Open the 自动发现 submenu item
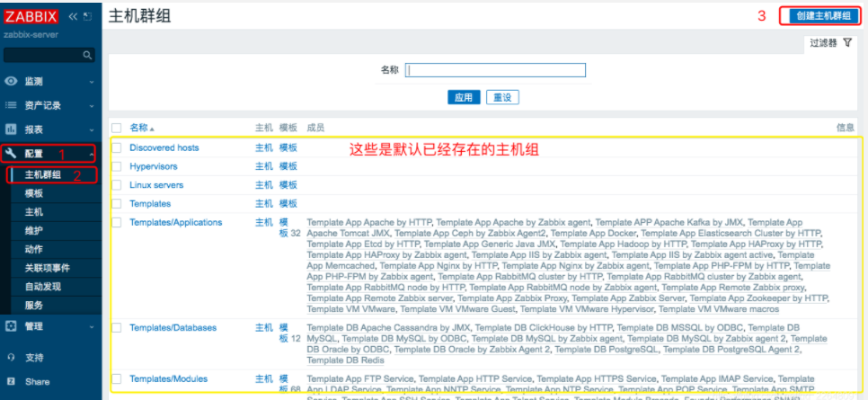 (x=42, y=287)
